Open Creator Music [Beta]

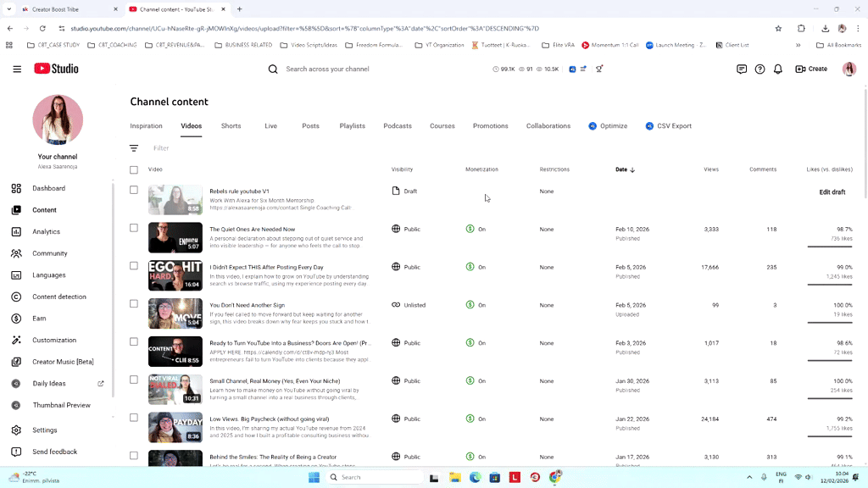coord(63,362)
